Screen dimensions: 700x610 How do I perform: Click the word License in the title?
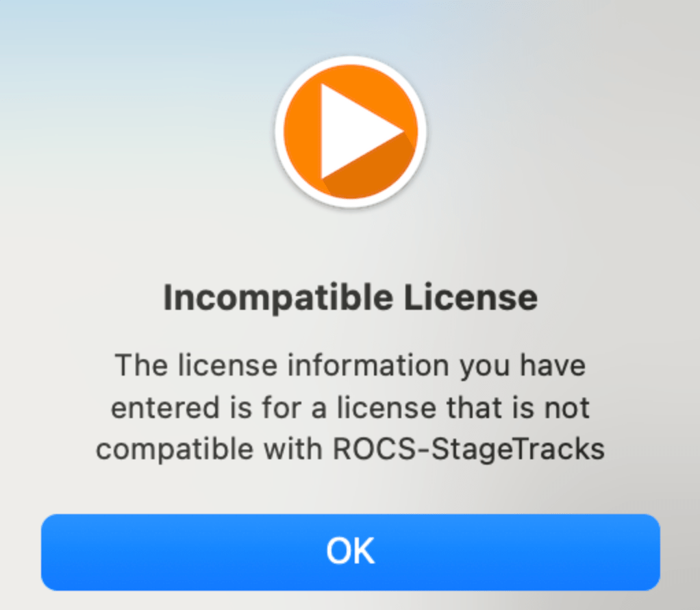[x=471, y=297]
